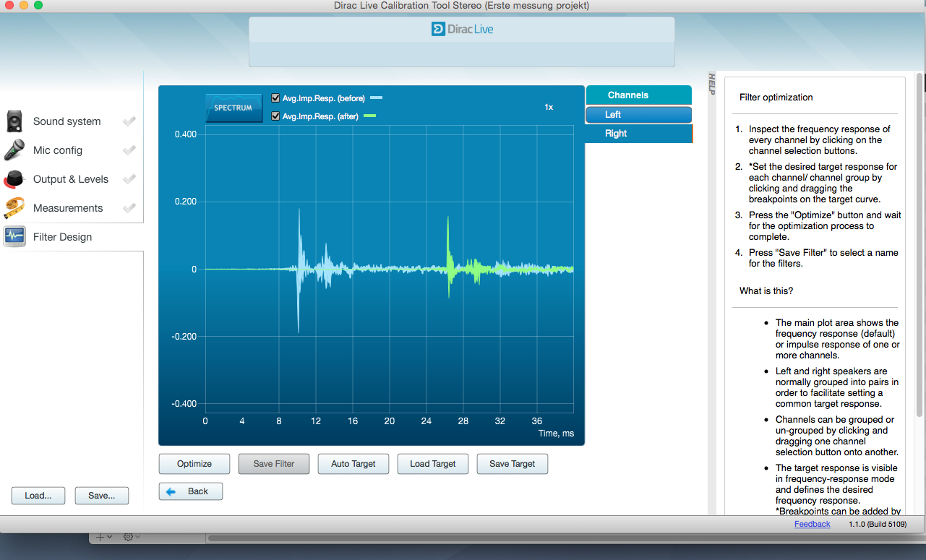Select the Right channel
The height and width of the screenshot is (560, 926).
pyautogui.click(x=638, y=134)
